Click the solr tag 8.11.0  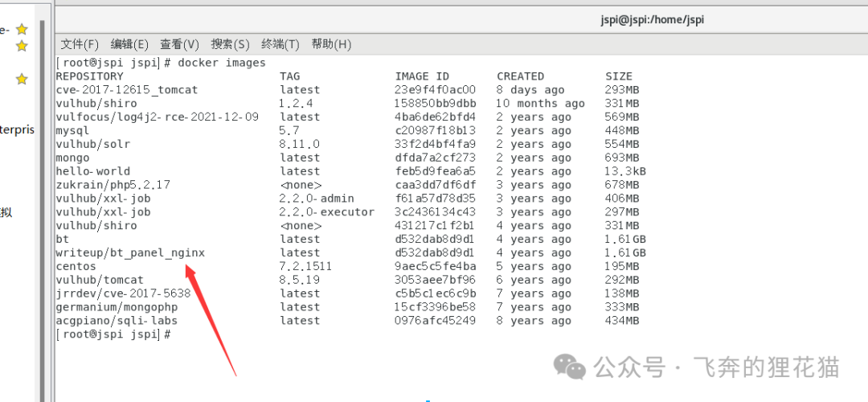coord(300,144)
